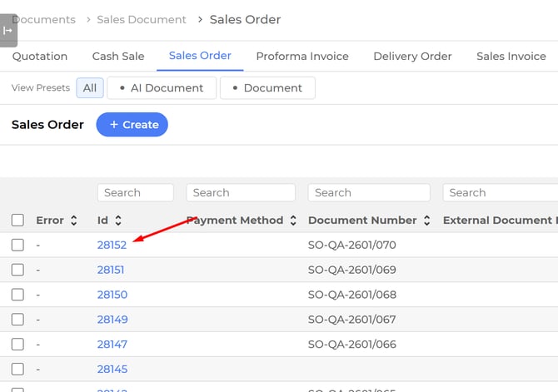
Task: Click the Document Number search box
Action: (368, 192)
